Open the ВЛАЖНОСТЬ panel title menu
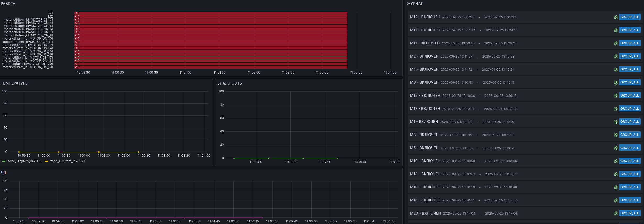 click(x=229, y=83)
